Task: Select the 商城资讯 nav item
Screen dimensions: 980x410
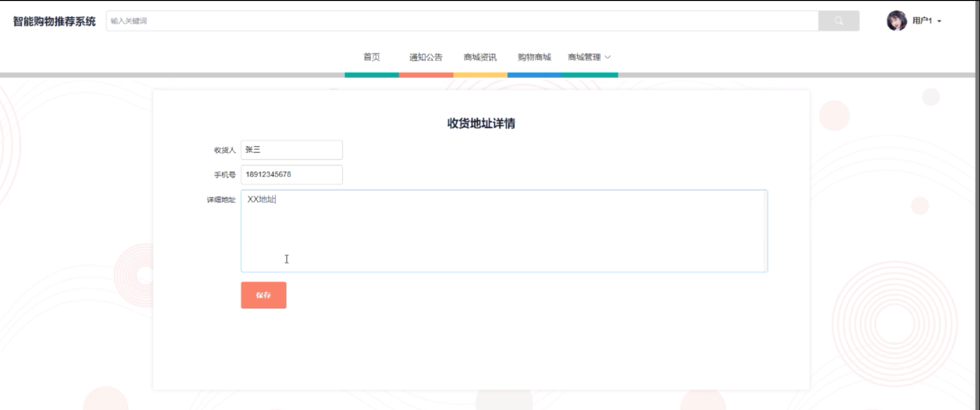Action: [480, 57]
